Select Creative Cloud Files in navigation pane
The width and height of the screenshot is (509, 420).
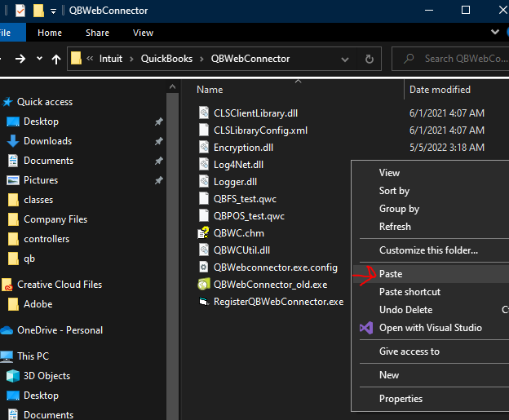(60, 285)
